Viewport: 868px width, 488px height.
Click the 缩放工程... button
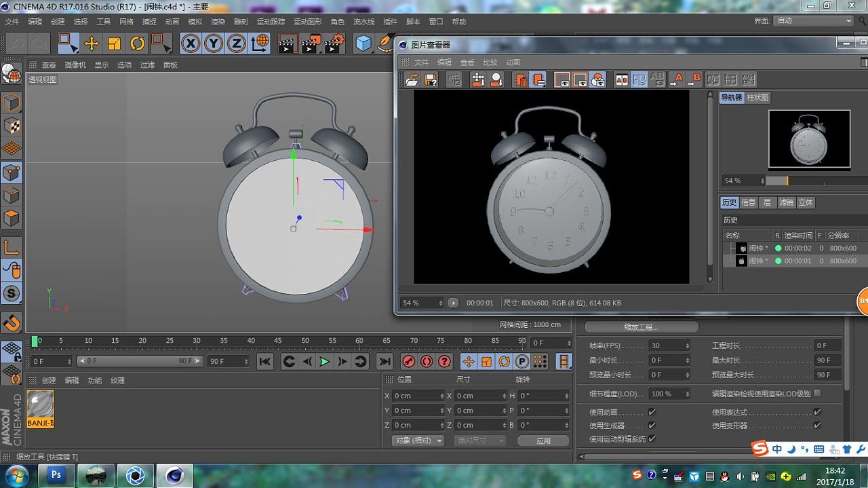(642, 327)
